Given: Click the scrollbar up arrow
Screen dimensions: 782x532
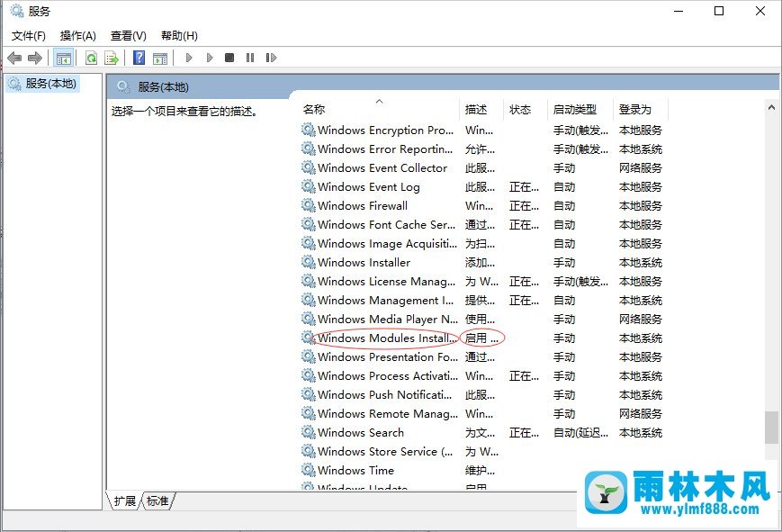Looking at the screenshot, I should pos(771,107).
